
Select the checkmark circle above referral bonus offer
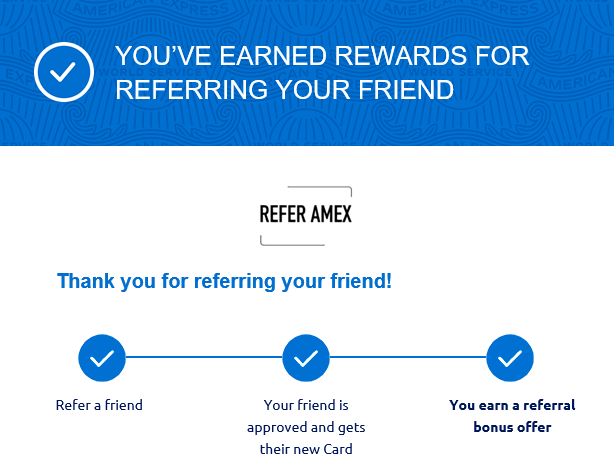tap(510, 358)
